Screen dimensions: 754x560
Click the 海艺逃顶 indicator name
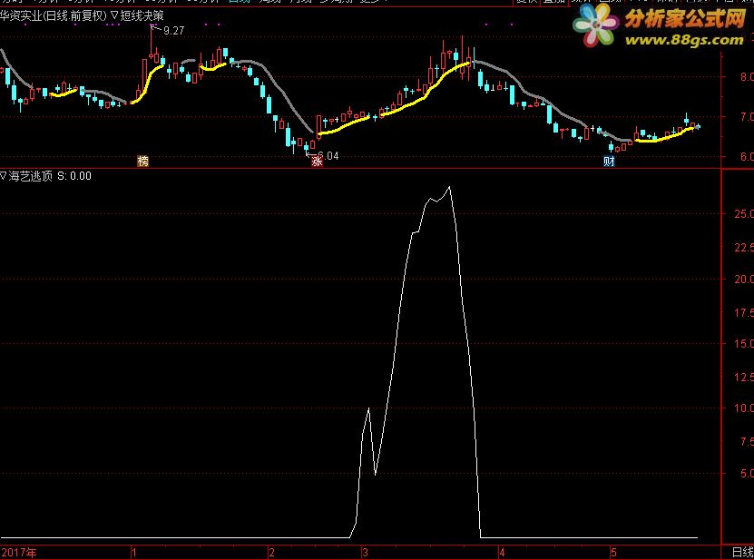pyautogui.click(x=30, y=176)
